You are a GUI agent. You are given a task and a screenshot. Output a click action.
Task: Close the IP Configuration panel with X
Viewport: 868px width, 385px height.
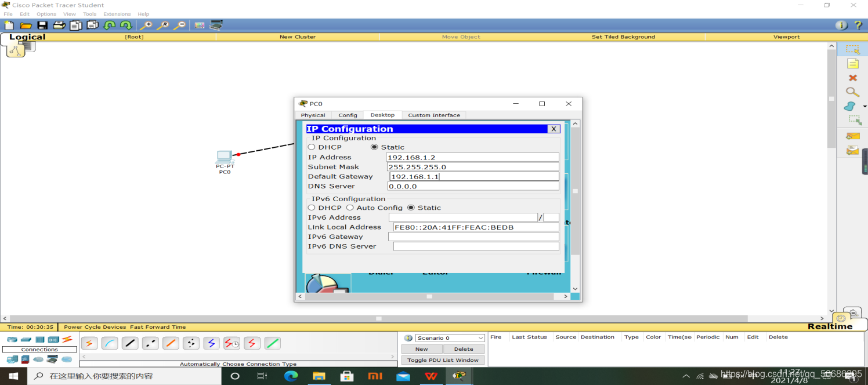pyautogui.click(x=554, y=129)
